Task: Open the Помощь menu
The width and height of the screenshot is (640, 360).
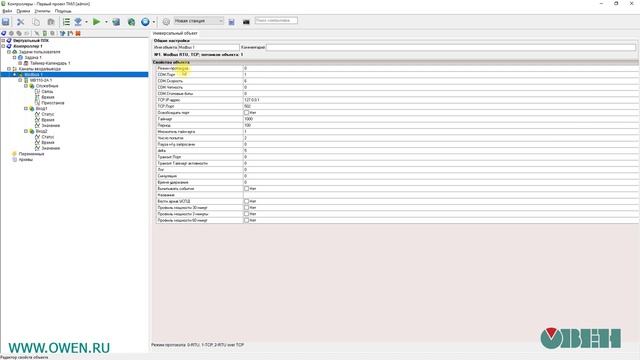Action: point(63,11)
